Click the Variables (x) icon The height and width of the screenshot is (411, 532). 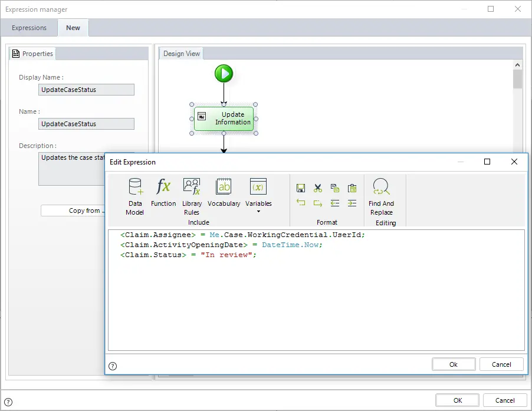[x=258, y=186]
